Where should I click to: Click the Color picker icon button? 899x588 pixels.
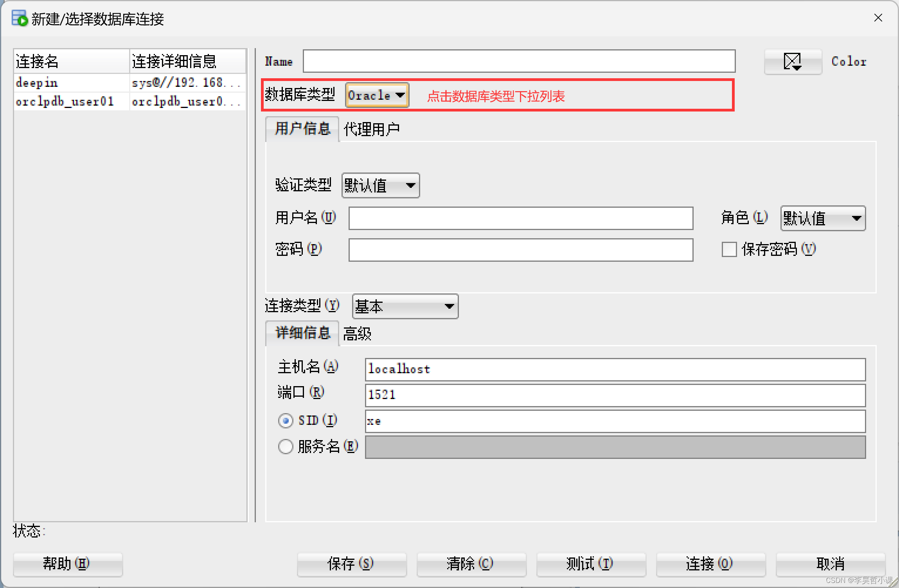point(793,61)
